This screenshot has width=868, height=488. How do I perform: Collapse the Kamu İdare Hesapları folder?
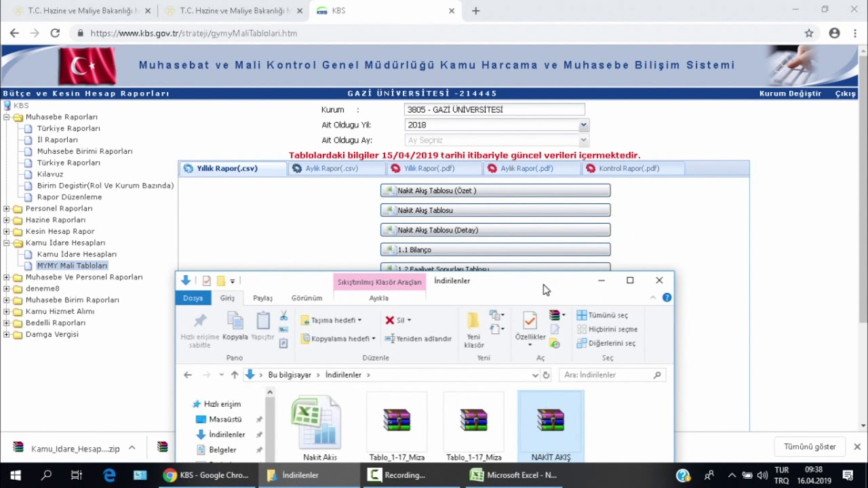coord(7,243)
